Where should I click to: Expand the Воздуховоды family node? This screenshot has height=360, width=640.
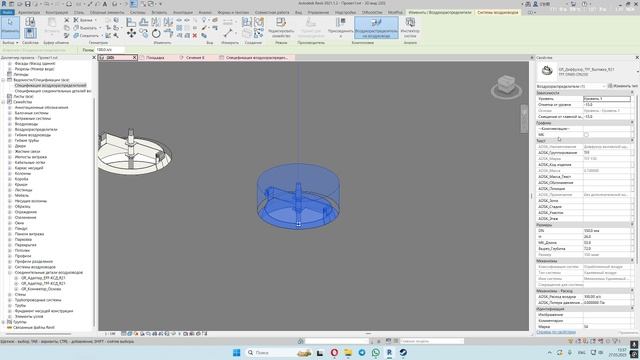click(10, 124)
